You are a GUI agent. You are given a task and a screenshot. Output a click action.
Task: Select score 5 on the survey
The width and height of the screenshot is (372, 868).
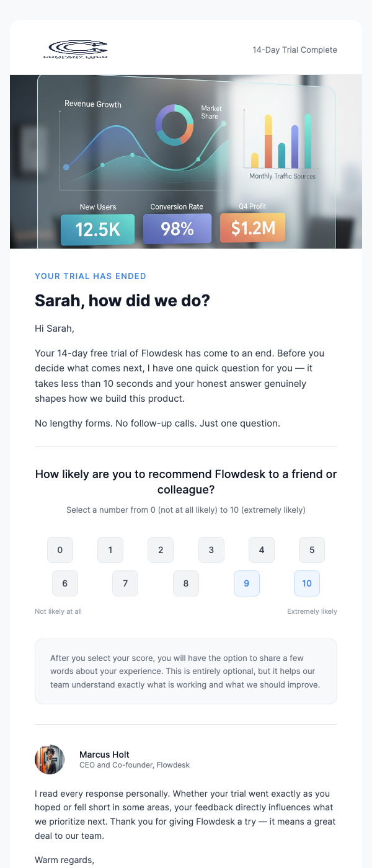pos(312,550)
